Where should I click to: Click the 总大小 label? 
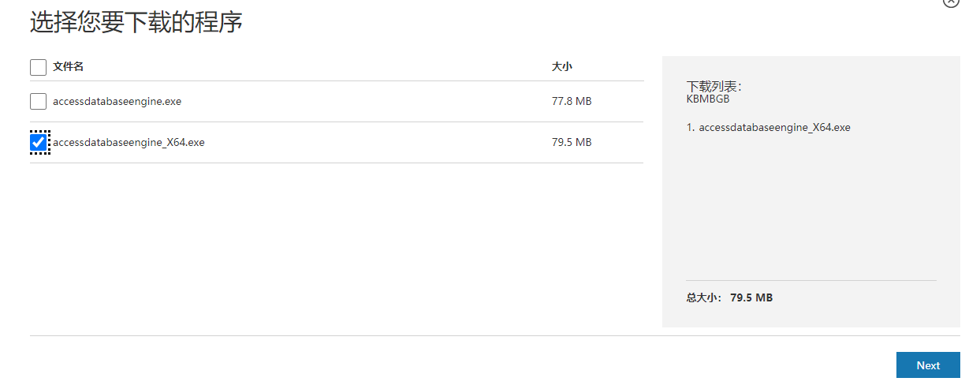coord(703,298)
